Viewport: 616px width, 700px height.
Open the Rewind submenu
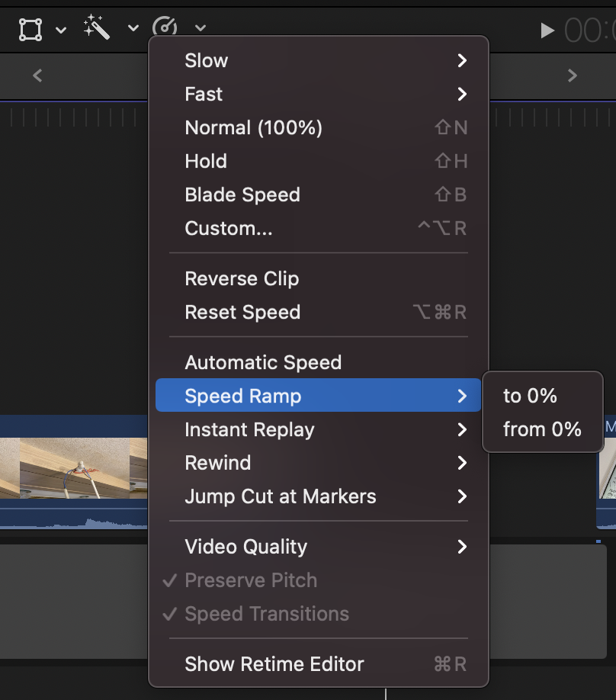(318, 463)
